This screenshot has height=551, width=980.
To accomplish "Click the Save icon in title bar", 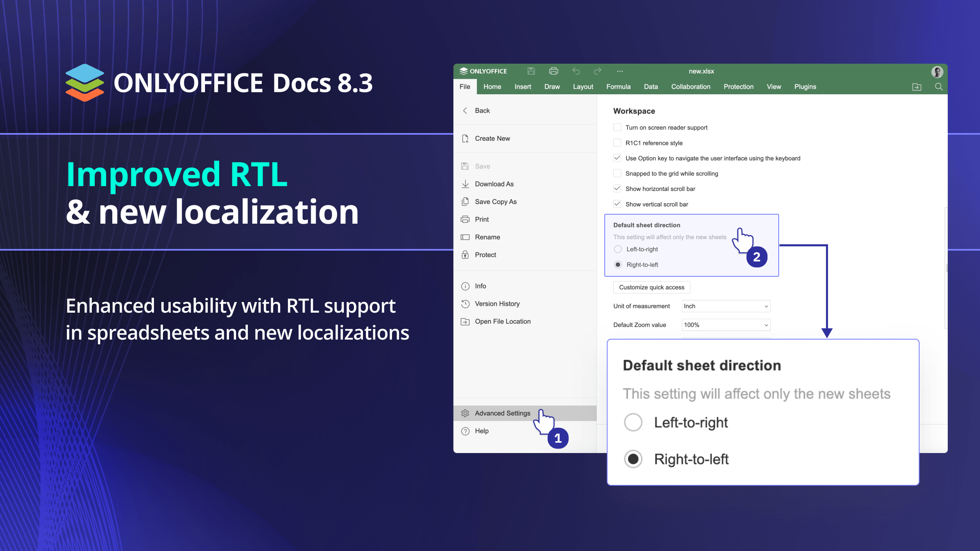I will point(531,71).
